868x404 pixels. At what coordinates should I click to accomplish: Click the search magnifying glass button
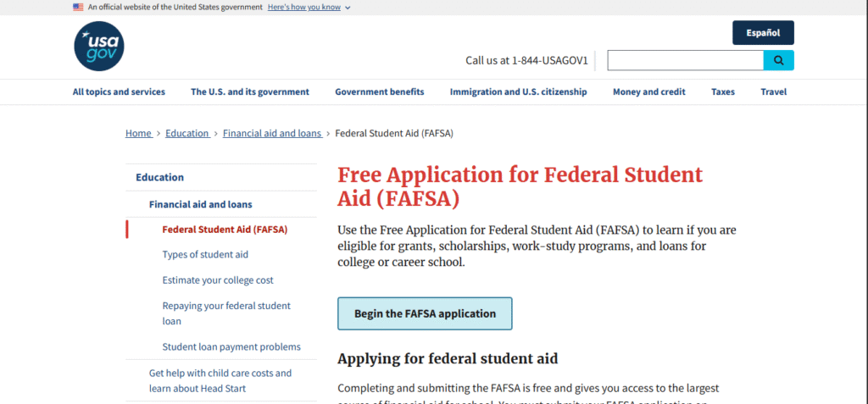pyautogui.click(x=778, y=60)
